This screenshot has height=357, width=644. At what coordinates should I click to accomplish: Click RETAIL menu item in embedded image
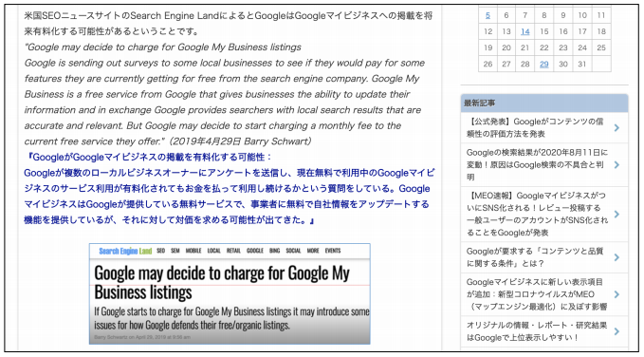tap(233, 251)
